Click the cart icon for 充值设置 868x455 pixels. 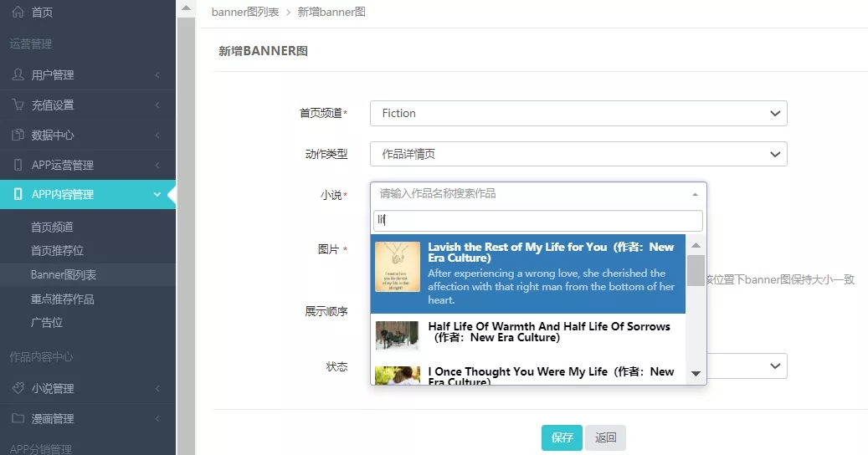click(18, 105)
